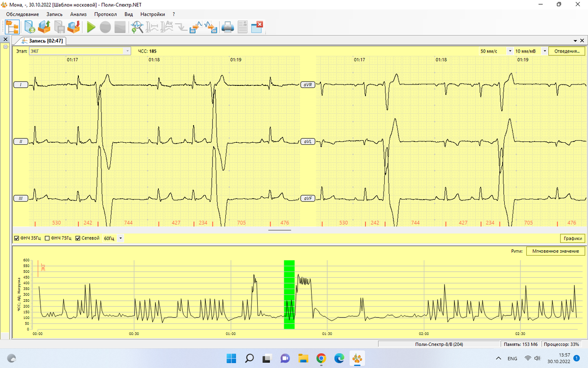Close examination window with red X icon
Image resolution: width=588 pixels, height=368 pixels.
point(257,27)
